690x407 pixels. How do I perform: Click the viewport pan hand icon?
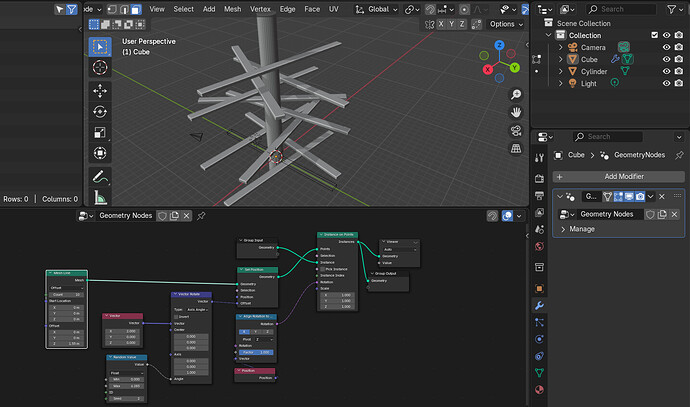pos(516,112)
